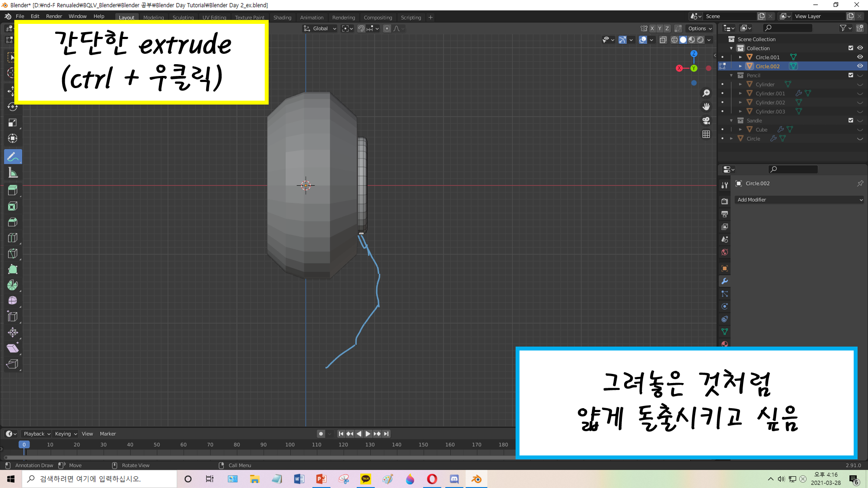The image size is (868, 488).
Task: Select the Loop Cut tool
Action: click(x=13, y=238)
